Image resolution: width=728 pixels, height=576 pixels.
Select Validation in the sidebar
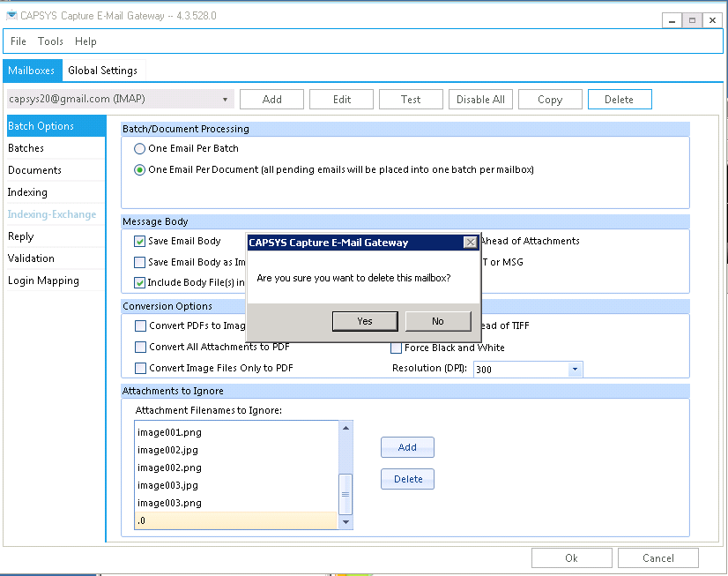point(56,258)
